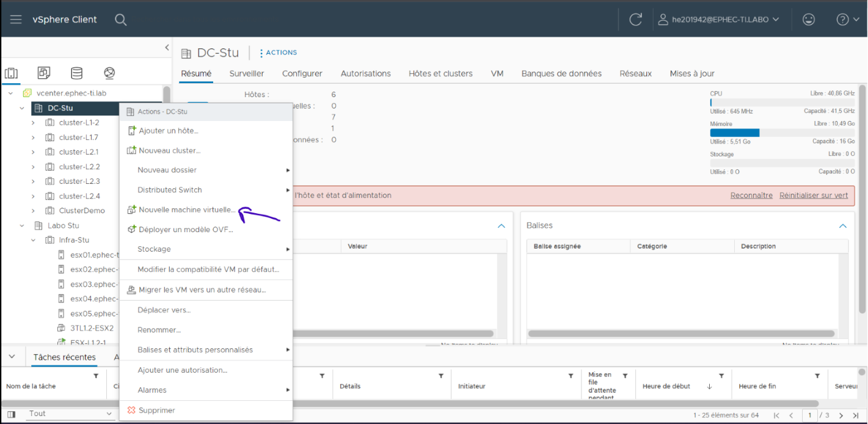The width and height of the screenshot is (868, 424).
Task: Open the Stockage submenu
Action: pyautogui.click(x=206, y=249)
